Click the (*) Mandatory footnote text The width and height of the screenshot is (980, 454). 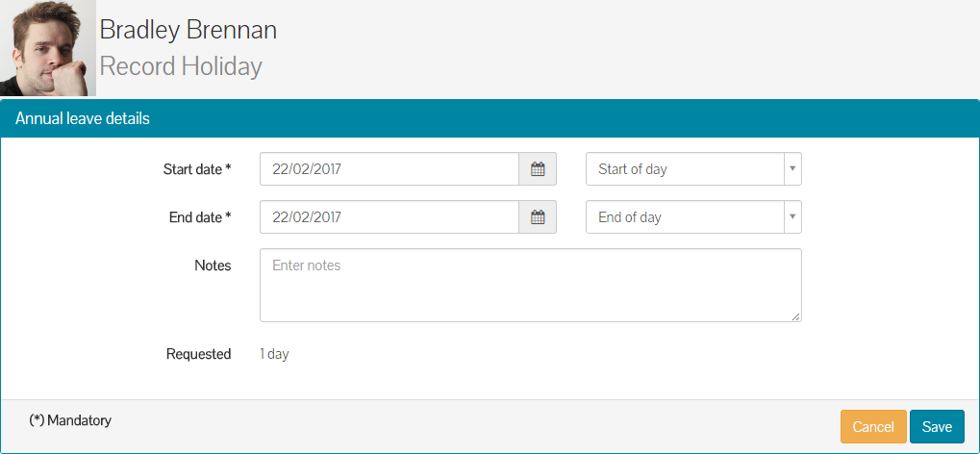(x=70, y=420)
